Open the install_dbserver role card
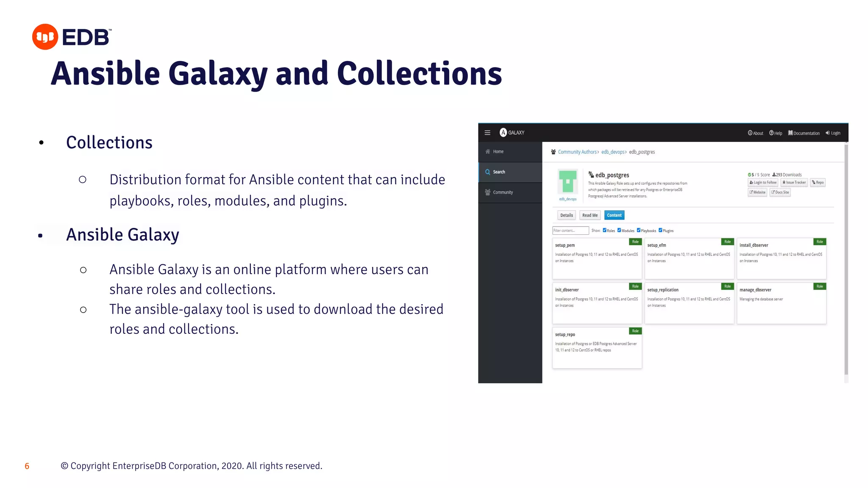Viewport: 868px width, 488px height. (x=782, y=258)
